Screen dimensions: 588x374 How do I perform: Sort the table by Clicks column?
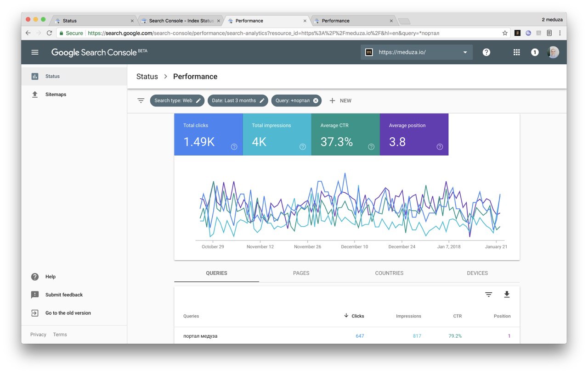[x=354, y=316]
